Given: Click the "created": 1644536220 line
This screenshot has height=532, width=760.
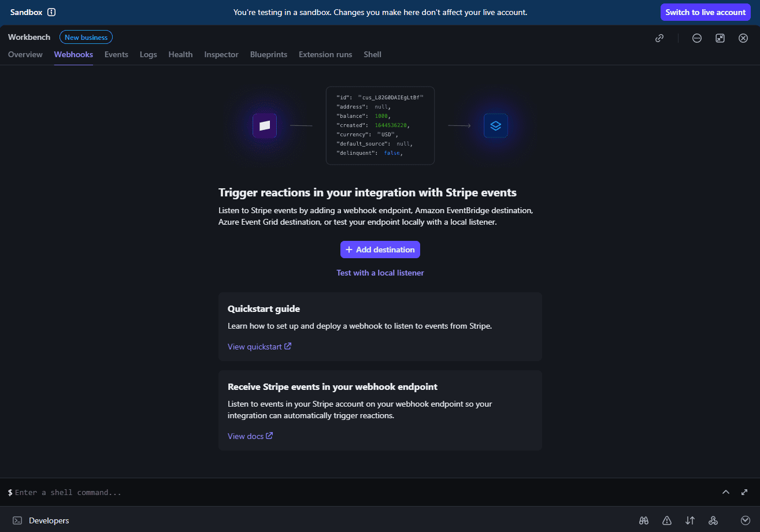Looking at the screenshot, I should coord(373,125).
